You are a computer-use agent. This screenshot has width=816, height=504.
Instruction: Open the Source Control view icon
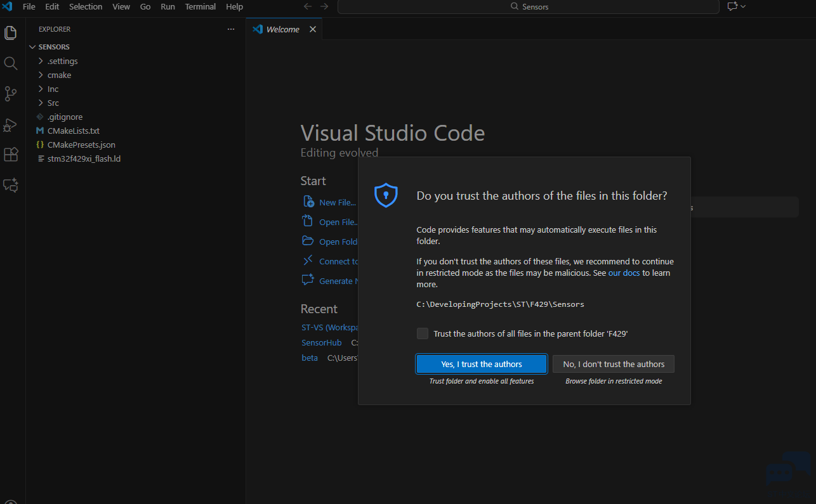pos(11,94)
